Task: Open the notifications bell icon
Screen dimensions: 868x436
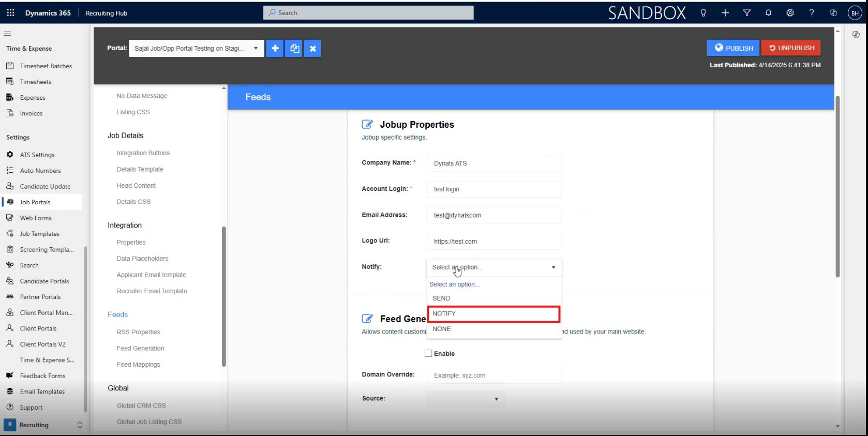Action: pyautogui.click(x=769, y=13)
